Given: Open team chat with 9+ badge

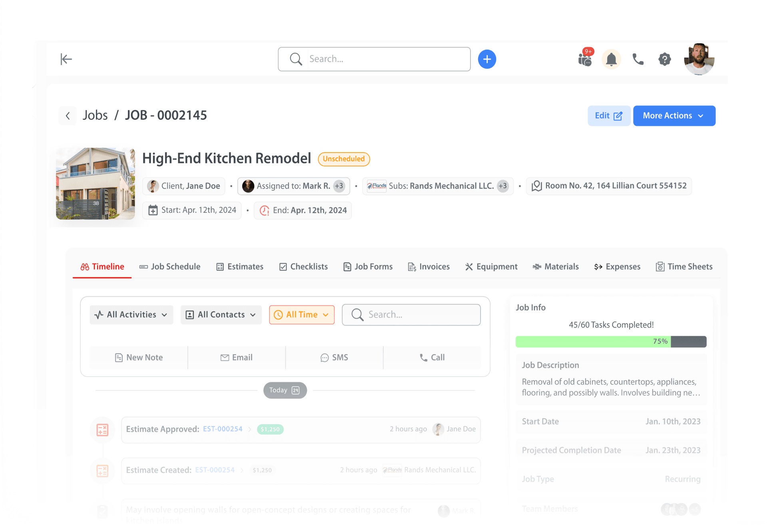Looking at the screenshot, I should (585, 60).
